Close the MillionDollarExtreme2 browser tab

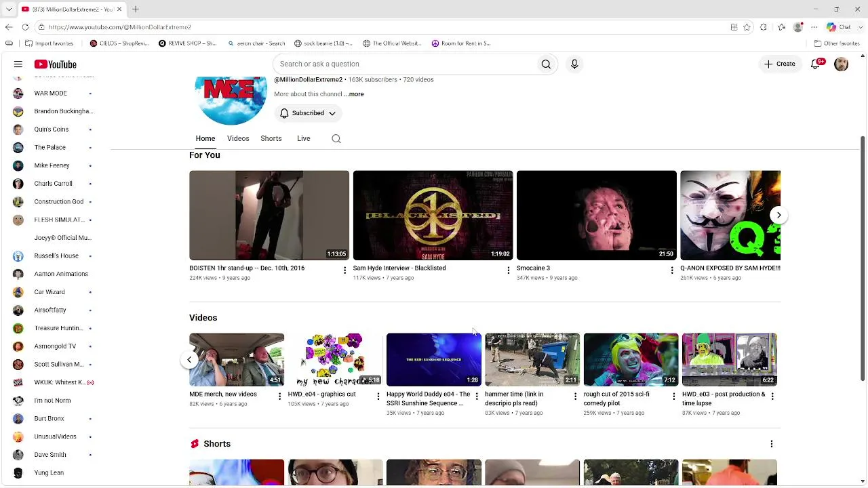(x=119, y=9)
